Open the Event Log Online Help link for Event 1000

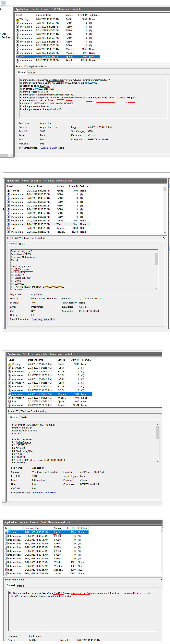[x=52, y=148]
